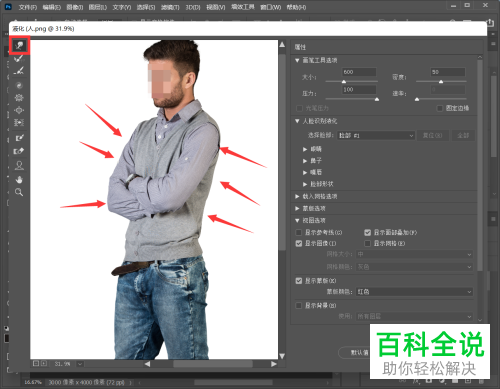This screenshot has width=500, height=389.
Task: Click the zoom-in plus box below the preview
Action: [44, 364]
